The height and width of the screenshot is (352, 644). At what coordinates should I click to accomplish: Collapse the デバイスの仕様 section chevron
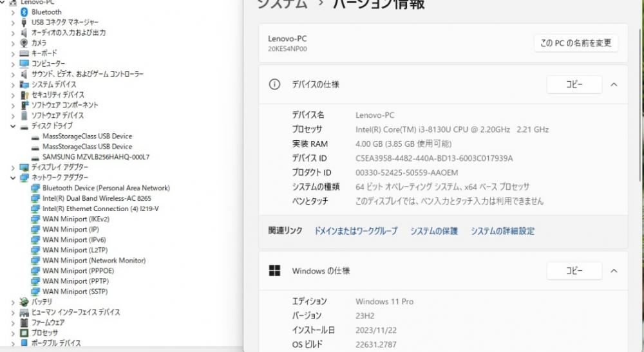tap(614, 84)
